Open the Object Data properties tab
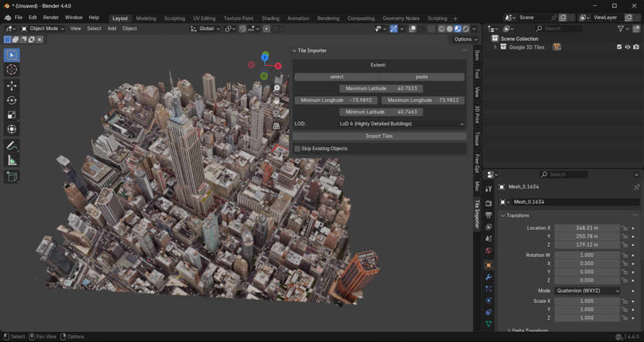The image size is (644, 342). coord(488,324)
